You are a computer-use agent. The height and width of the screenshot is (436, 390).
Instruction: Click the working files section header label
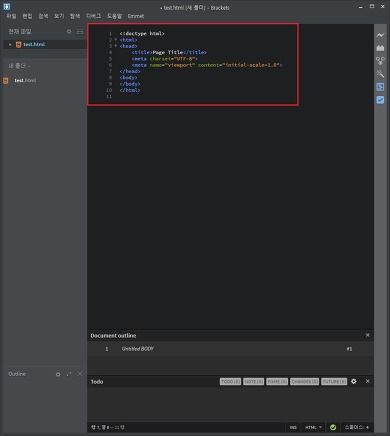pyautogui.click(x=20, y=31)
